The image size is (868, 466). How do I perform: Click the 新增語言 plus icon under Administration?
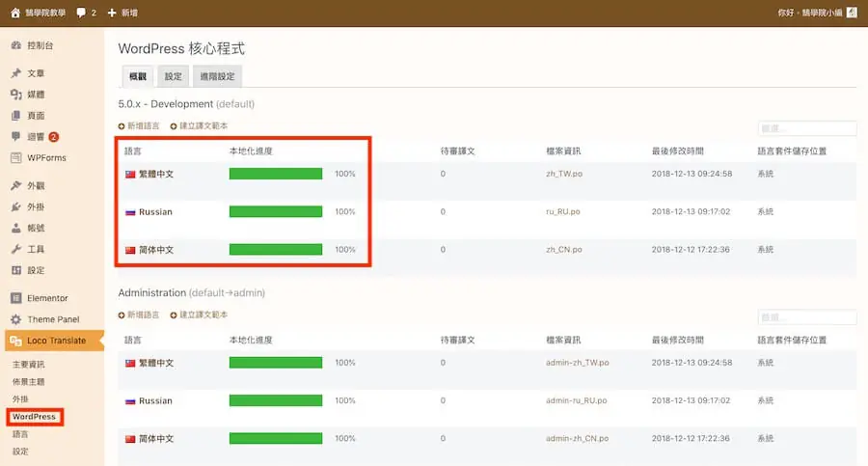[122, 315]
